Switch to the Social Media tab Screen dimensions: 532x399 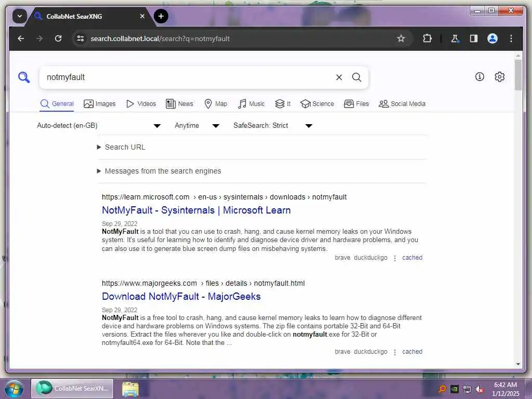402,104
